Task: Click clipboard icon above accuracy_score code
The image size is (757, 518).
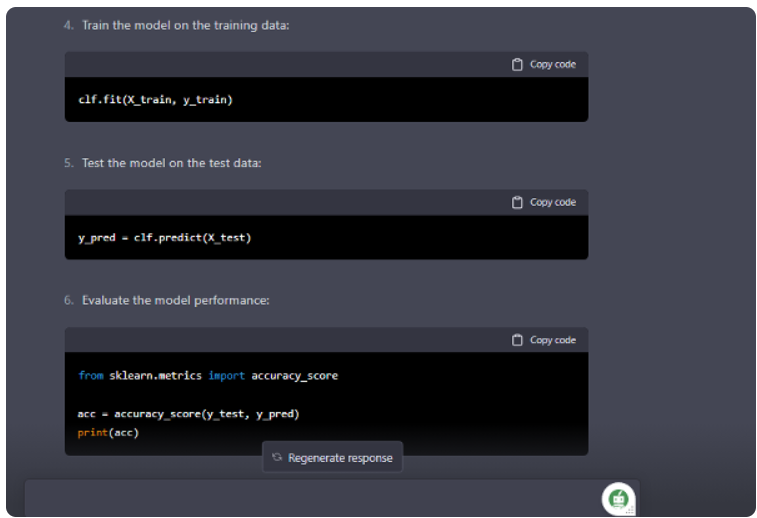Action: click(517, 340)
